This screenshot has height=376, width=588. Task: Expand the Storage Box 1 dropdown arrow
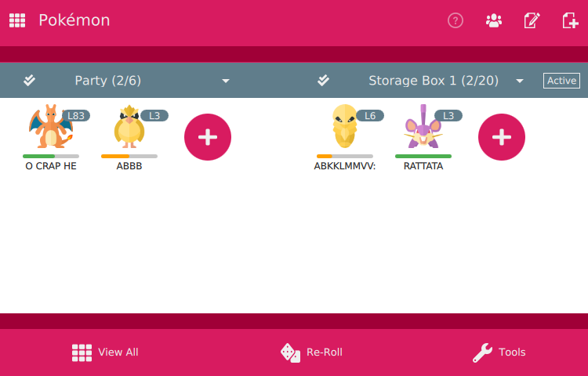[520, 81]
